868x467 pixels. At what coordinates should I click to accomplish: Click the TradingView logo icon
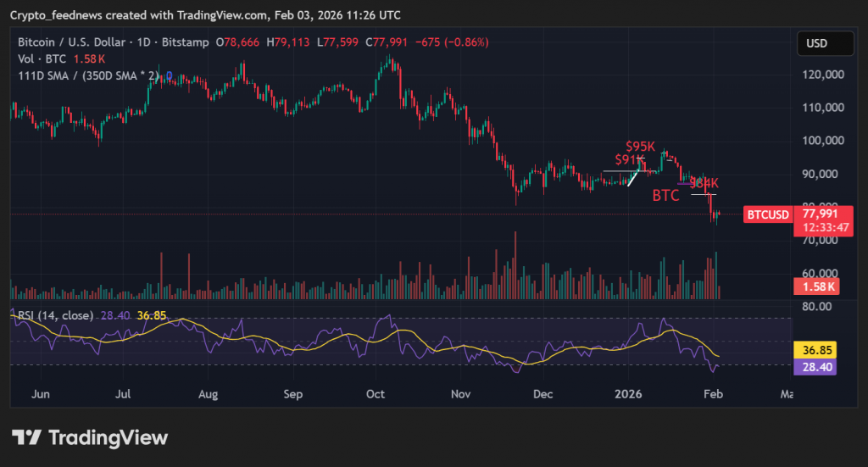26,437
